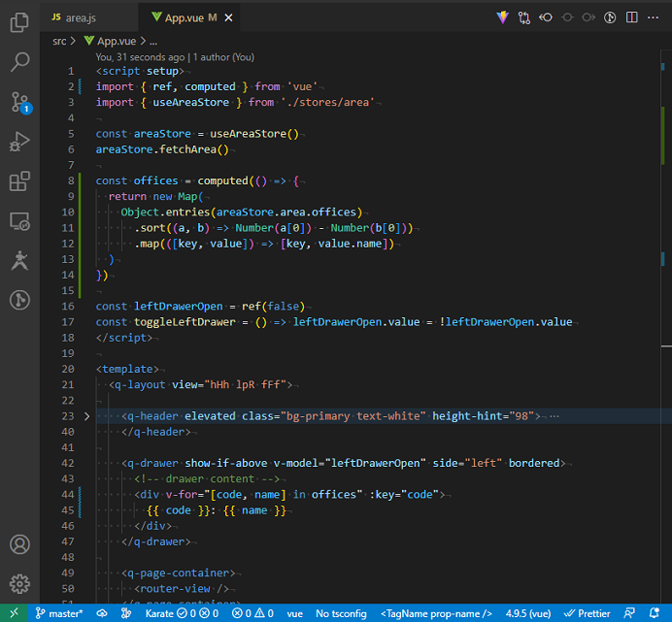Click the '<template>' tag on line 20
This screenshot has width=672, height=622.
[x=127, y=370]
